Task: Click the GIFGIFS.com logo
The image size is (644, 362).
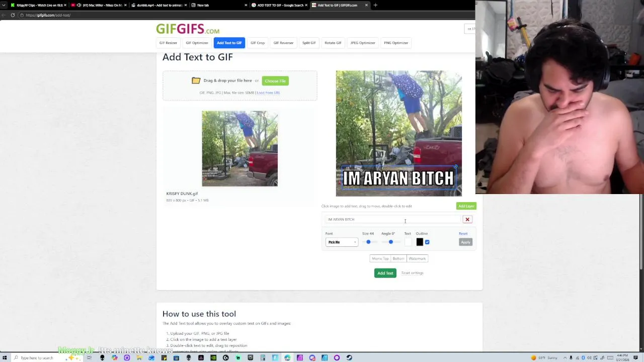Action: pyautogui.click(x=188, y=29)
